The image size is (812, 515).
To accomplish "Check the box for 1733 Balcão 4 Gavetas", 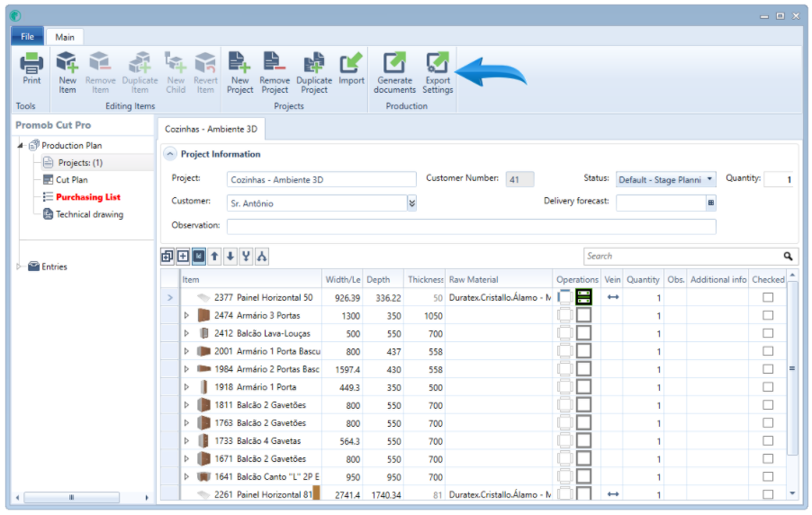I will click(x=768, y=440).
